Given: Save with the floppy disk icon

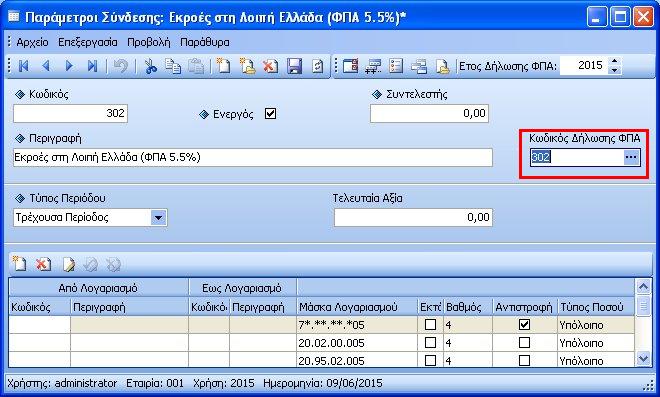Looking at the screenshot, I should tap(294, 66).
